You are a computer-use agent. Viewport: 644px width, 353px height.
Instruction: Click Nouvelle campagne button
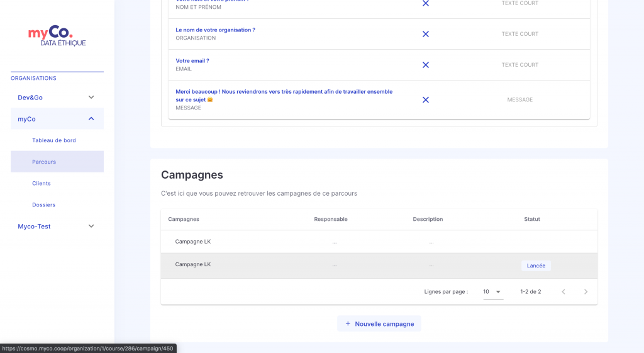tap(379, 324)
